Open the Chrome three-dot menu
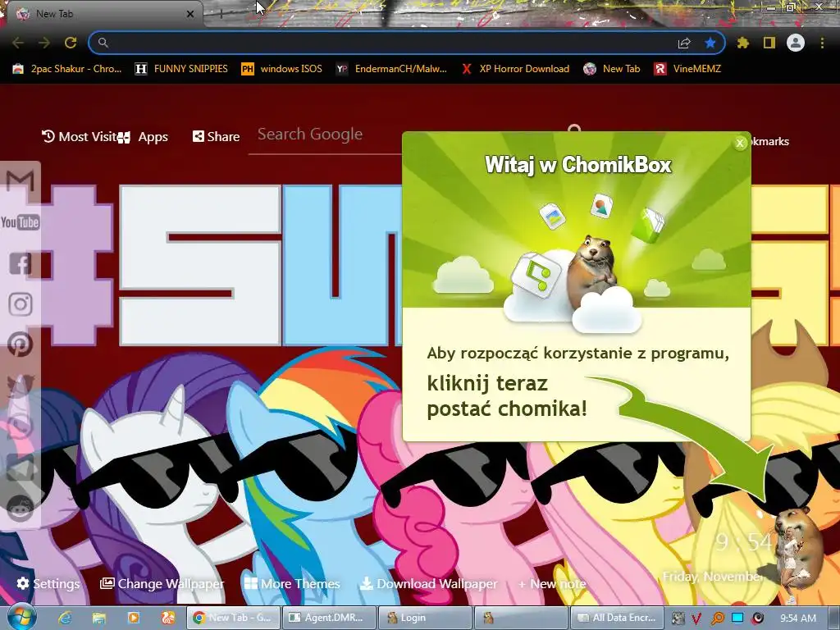Screen dimensions: 840x630 pyautogui.click(x=822, y=43)
